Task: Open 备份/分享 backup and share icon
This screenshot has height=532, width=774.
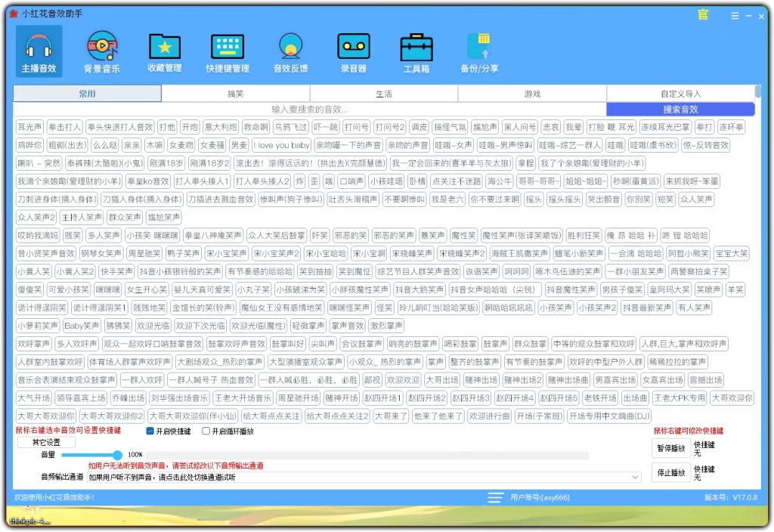Action: 480,47
